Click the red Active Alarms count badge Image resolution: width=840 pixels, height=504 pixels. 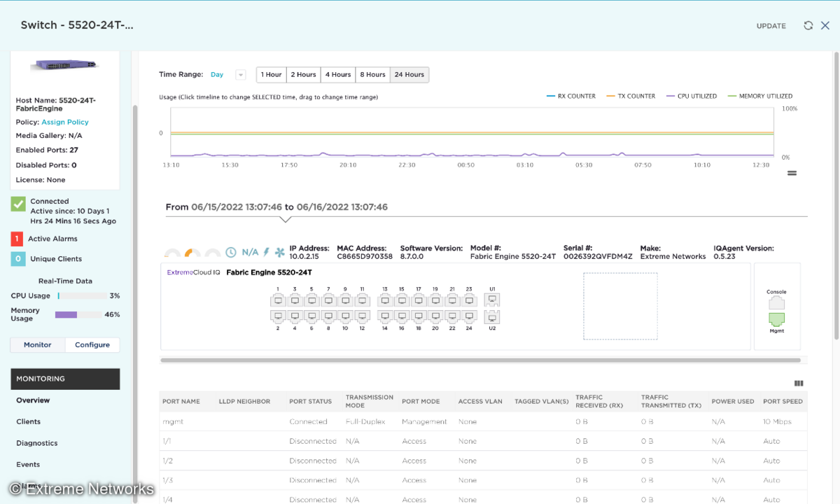pos(17,239)
